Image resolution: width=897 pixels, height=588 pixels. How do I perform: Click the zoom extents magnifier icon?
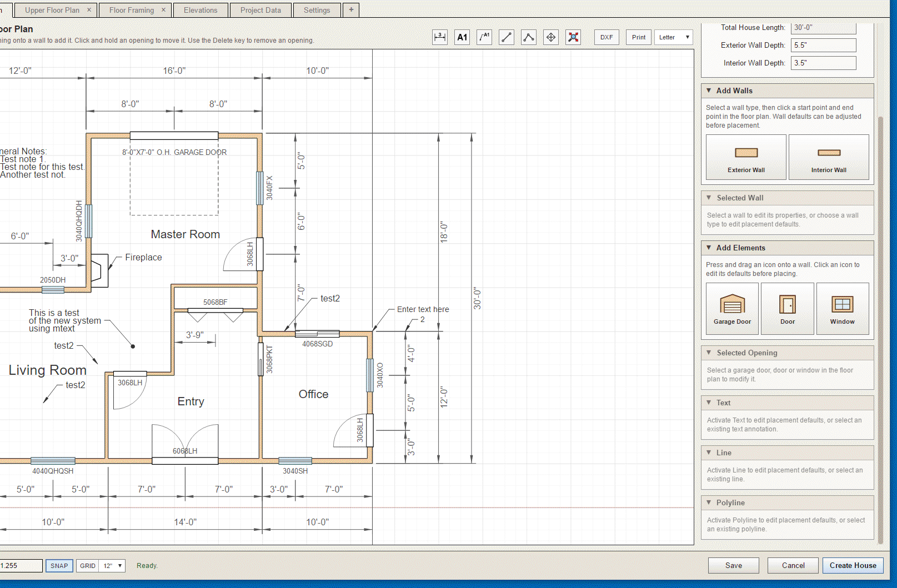coord(573,37)
